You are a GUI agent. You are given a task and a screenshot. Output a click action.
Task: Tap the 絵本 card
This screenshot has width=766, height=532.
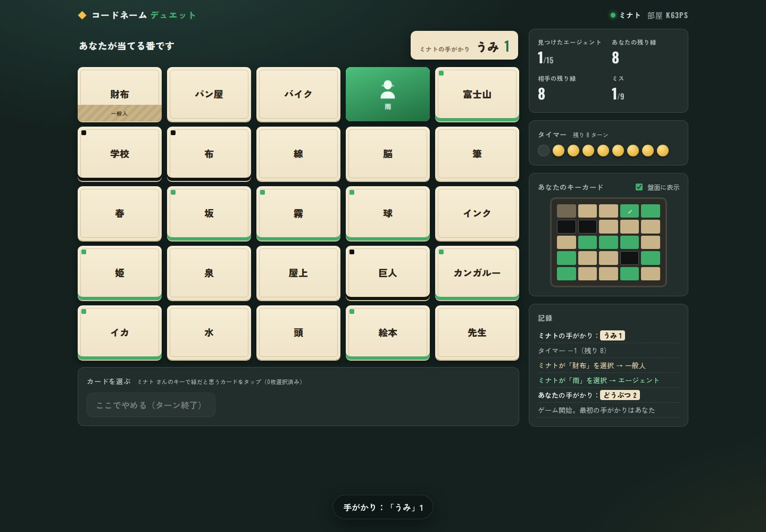(388, 332)
